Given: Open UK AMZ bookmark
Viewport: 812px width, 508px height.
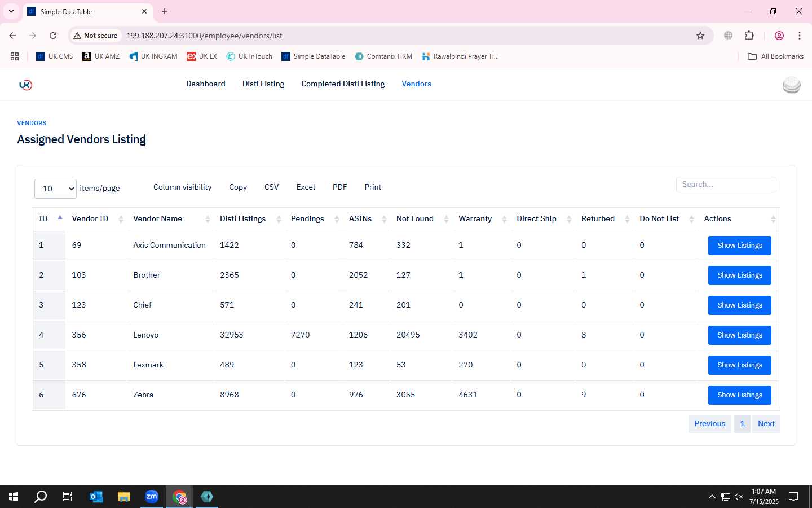Looking at the screenshot, I should click(x=101, y=56).
